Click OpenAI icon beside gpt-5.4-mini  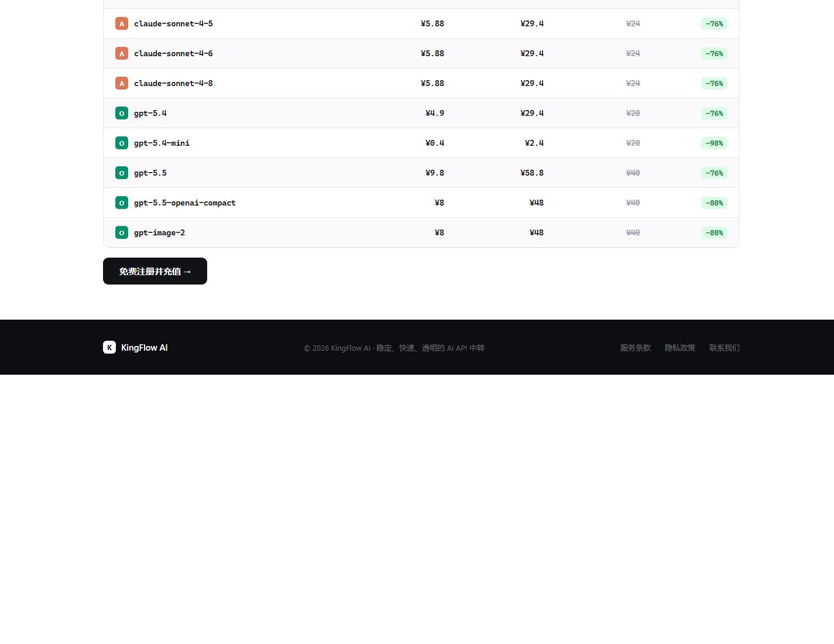122,143
